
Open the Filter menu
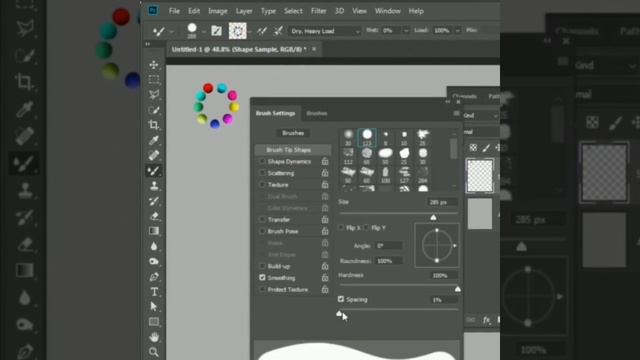coord(318,11)
